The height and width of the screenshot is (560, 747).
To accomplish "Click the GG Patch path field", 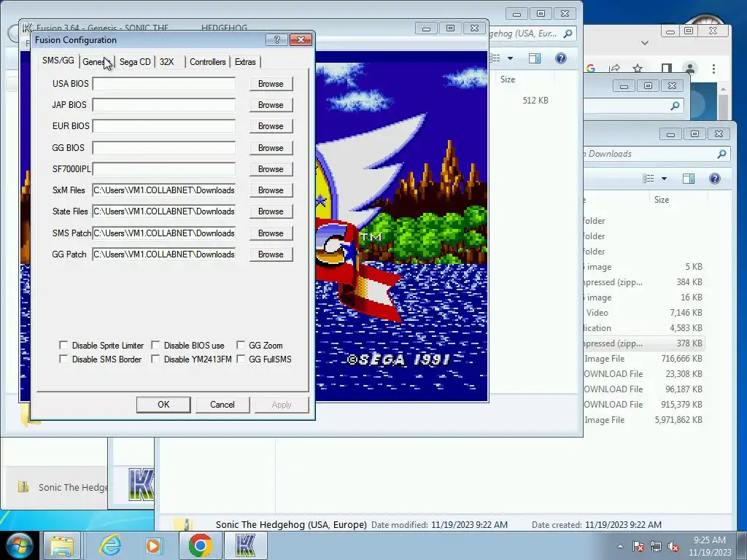I will click(164, 254).
